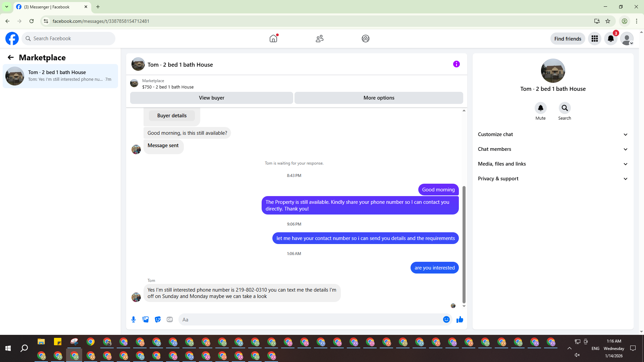
Task: Mute this conversation with the bell
Action: click(540, 108)
